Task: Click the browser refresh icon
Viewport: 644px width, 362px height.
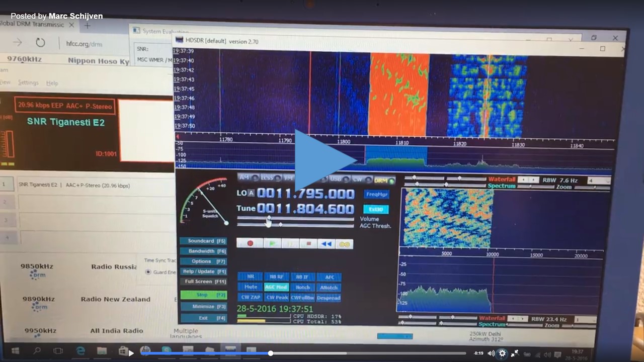Action: 40,43
